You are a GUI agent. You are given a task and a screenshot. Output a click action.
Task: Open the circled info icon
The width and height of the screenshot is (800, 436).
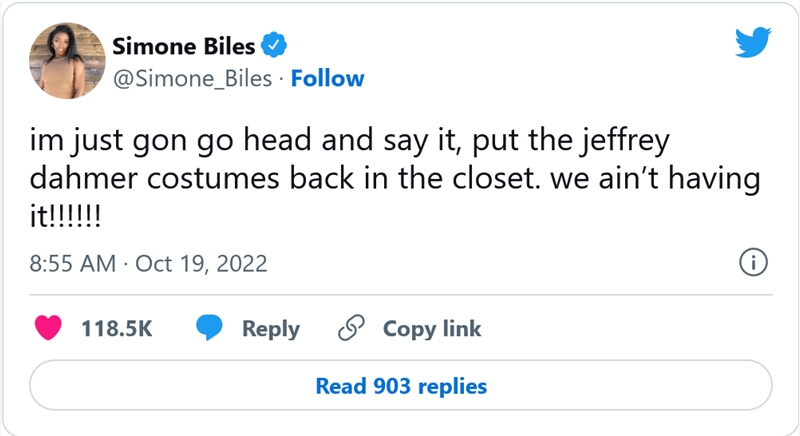coord(753,262)
